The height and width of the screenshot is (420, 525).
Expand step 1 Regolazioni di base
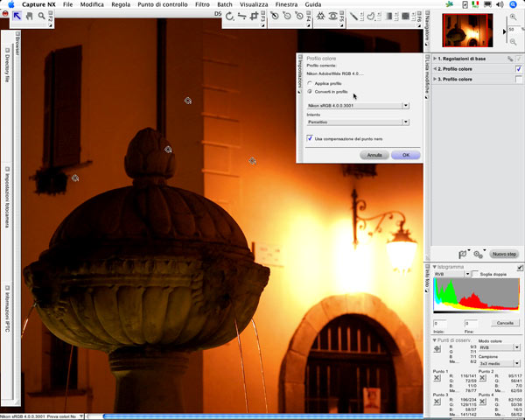[435, 59]
